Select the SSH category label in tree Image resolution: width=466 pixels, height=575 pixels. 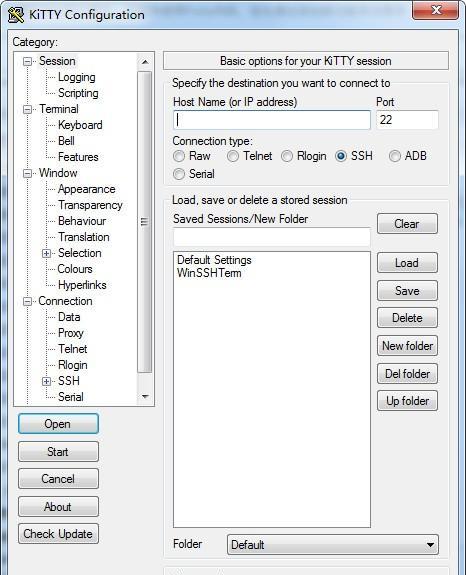(x=69, y=381)
